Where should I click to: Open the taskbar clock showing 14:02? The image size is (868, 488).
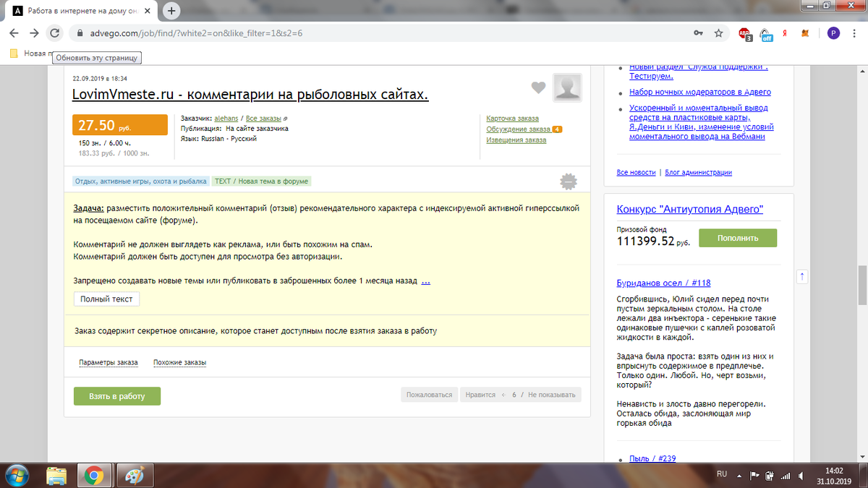(834, 476)
